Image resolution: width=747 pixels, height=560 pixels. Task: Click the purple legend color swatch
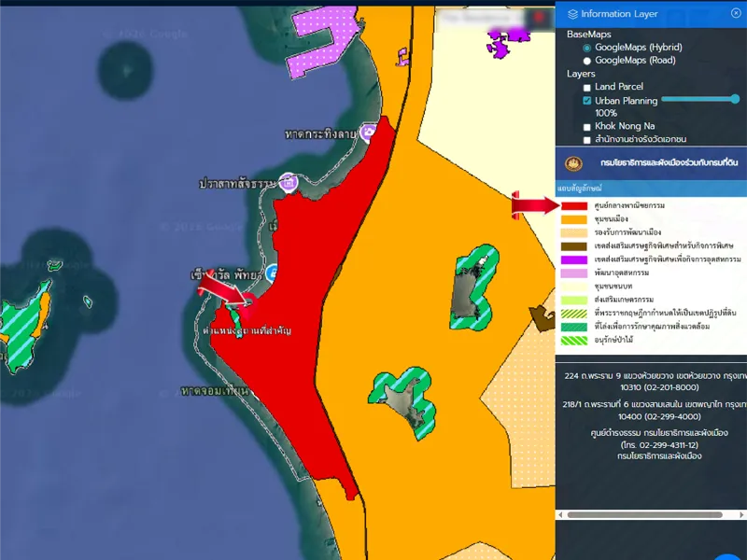573,259
